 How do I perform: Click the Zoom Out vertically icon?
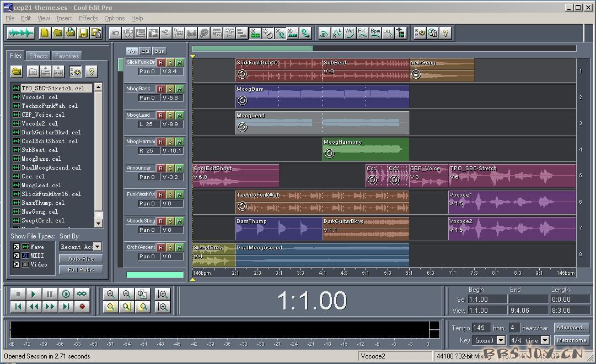[x=162, y=306]
